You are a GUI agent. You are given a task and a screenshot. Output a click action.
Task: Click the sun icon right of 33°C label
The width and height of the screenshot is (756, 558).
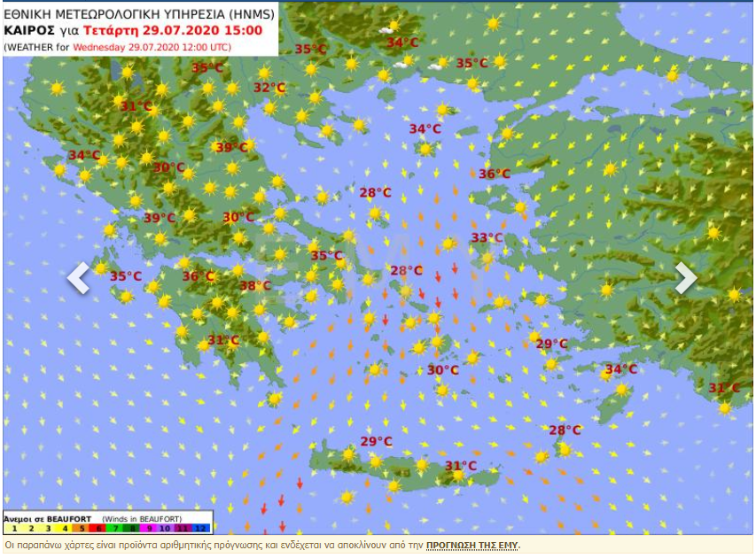pos(487,258)
